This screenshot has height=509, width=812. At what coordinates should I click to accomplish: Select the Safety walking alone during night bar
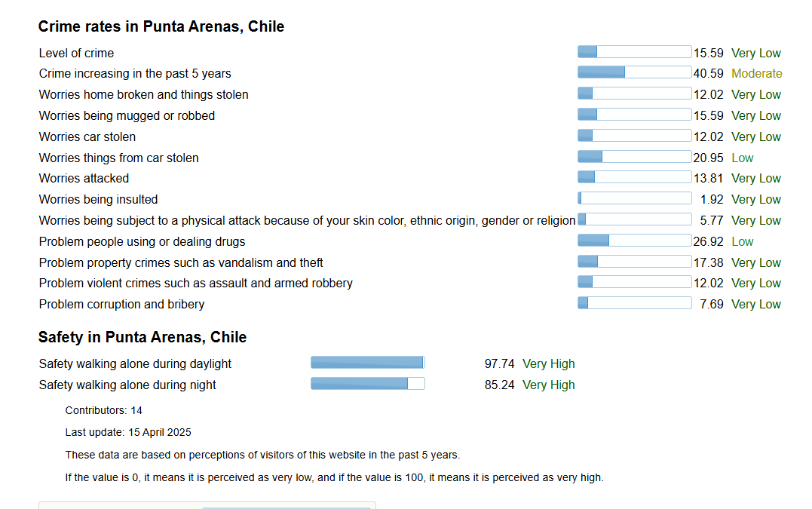pos(368,384)
